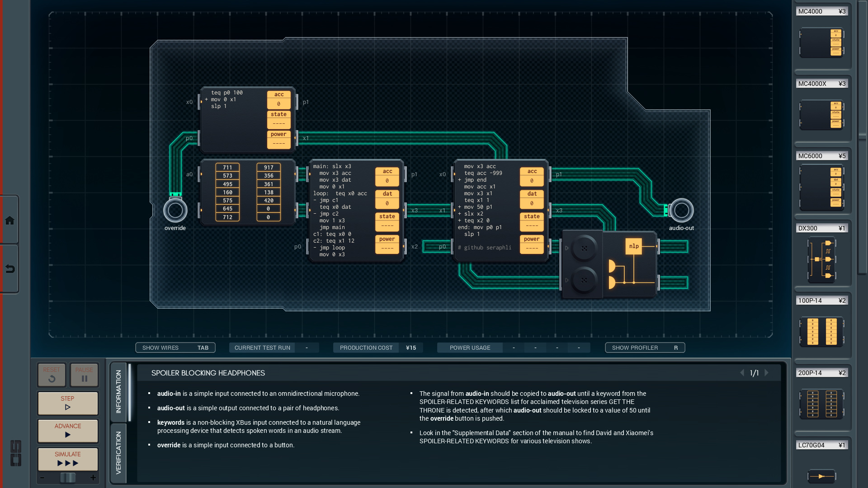Choose the 100P-14 memory part
This screenshot has width=868, height=488.
point(821,332)
